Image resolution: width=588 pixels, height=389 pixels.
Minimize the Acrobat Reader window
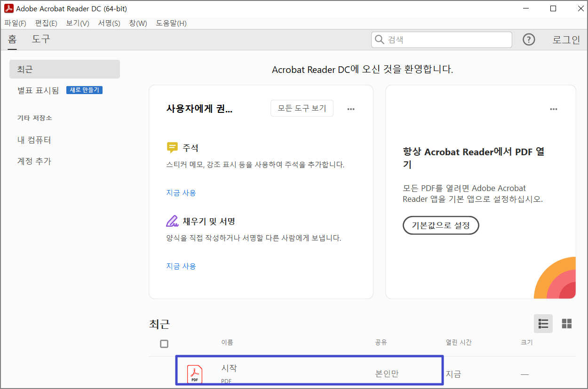point(526,8)
